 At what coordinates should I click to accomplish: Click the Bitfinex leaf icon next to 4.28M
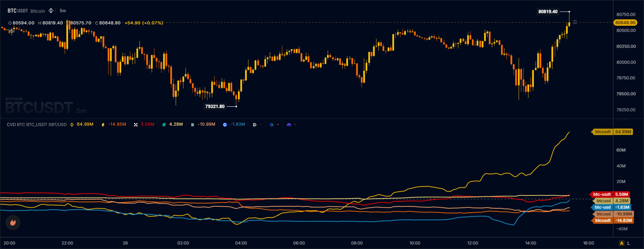click(164, 124)
